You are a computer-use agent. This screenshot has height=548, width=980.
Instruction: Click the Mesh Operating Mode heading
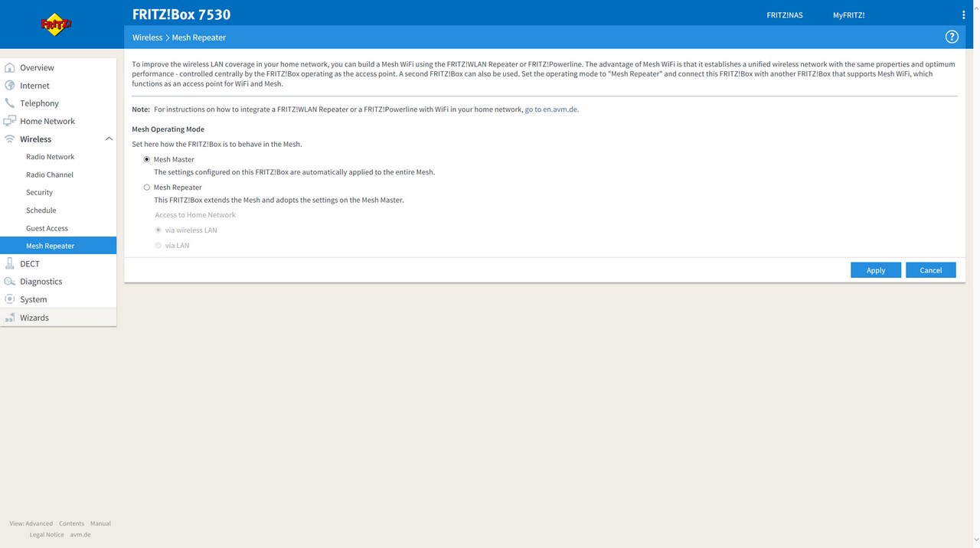168,129
